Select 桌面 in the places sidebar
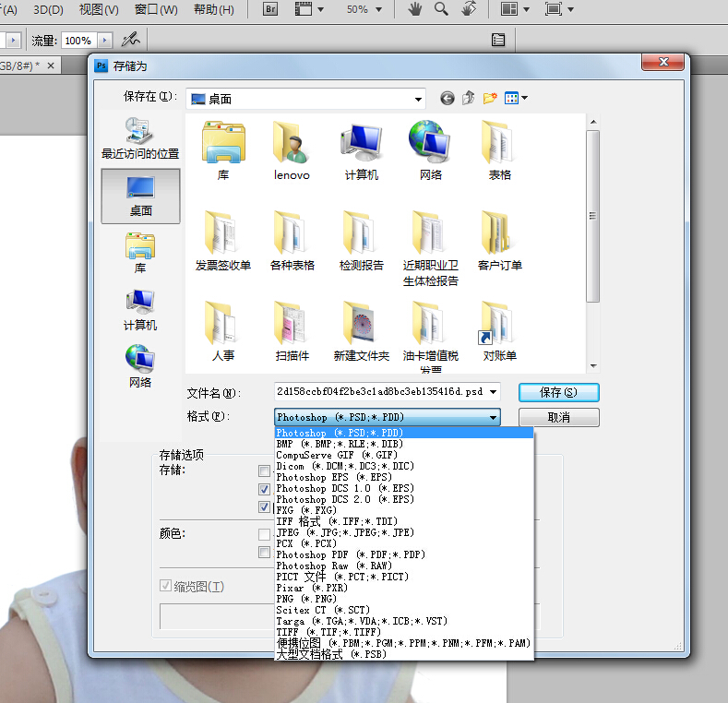The image size is (728, 703). pos(140,196)
